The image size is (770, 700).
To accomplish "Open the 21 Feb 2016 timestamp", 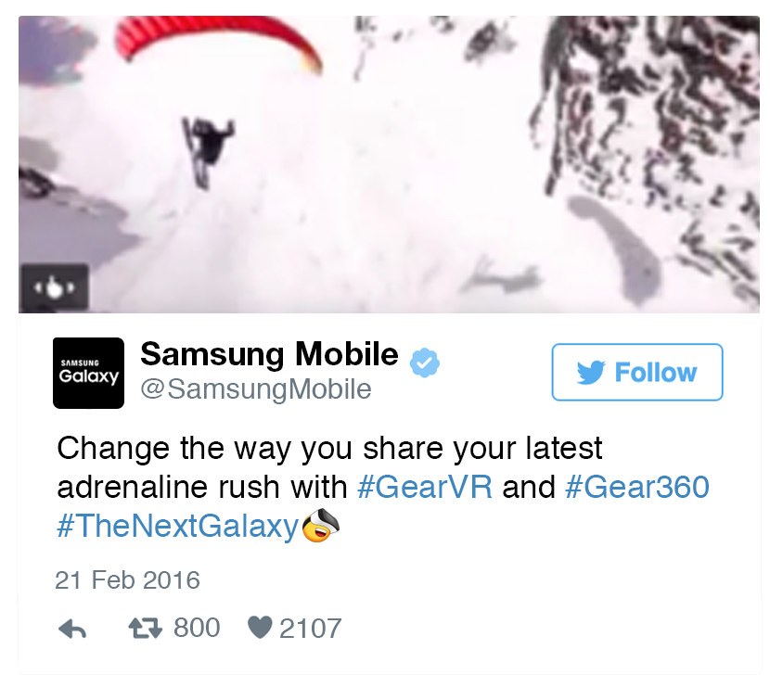I will pos(128,580).
